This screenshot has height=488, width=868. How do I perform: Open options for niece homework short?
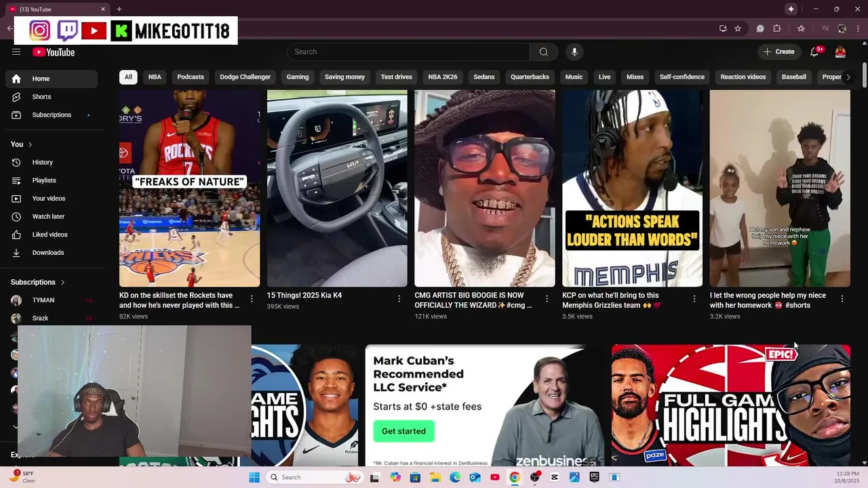(x=842, y=299)
